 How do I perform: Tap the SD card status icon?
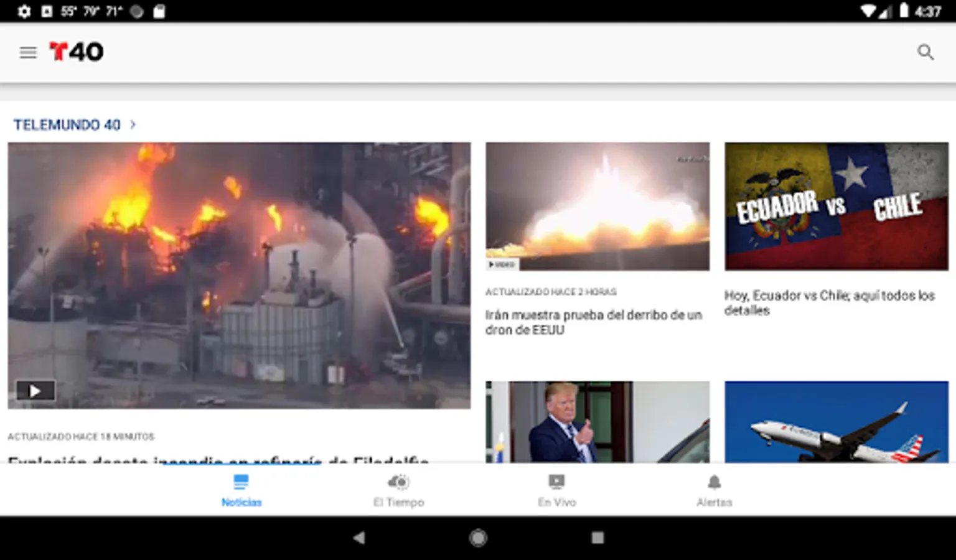159,11
